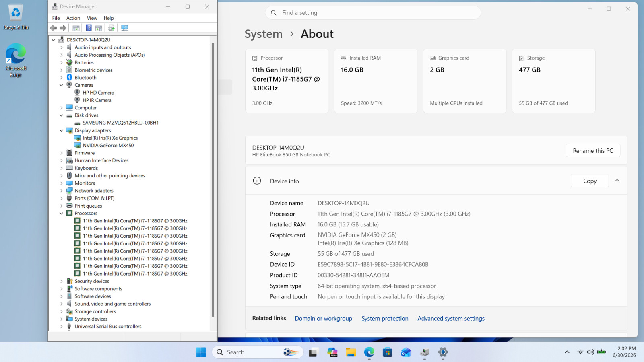The image size is (644, 362).
Task: Select the SAMSUNG MZVLQ512HBLU-00BH1 disk
Action: pyautogui.click(x=120, y=123)
